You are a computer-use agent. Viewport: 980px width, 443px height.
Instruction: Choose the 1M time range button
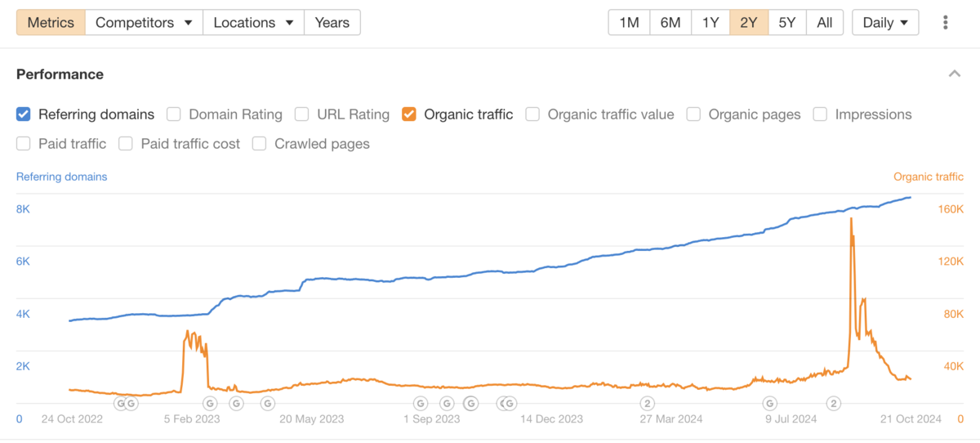(x=629, y=23)
